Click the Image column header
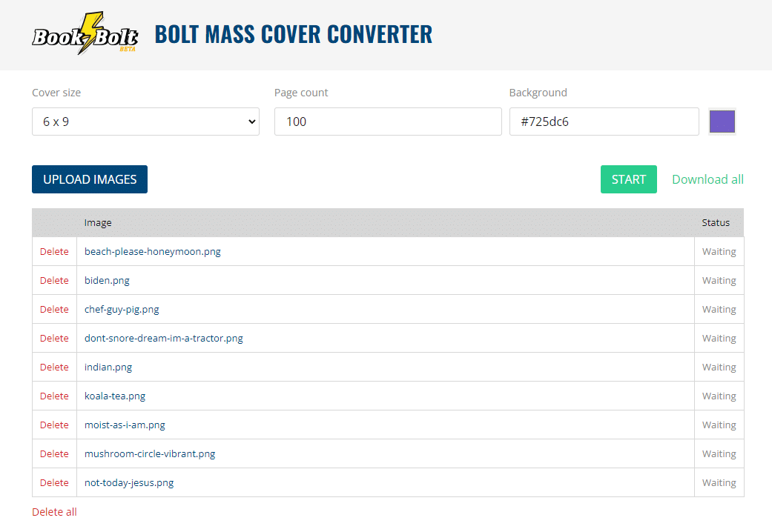The height and width of the screenshot is (532, 772). pyautogui.click(x=98, y=223)
